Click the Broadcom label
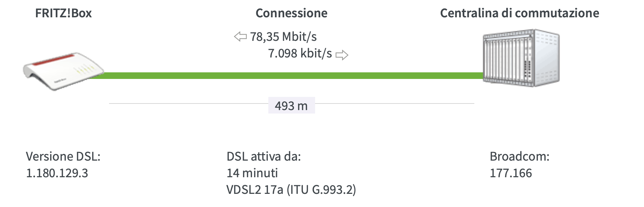 [520, 156]
